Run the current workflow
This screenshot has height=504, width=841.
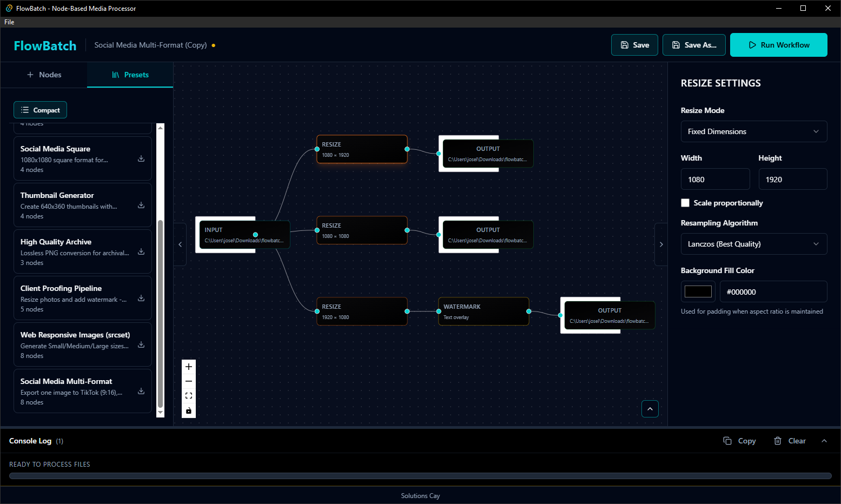(778, 45)
